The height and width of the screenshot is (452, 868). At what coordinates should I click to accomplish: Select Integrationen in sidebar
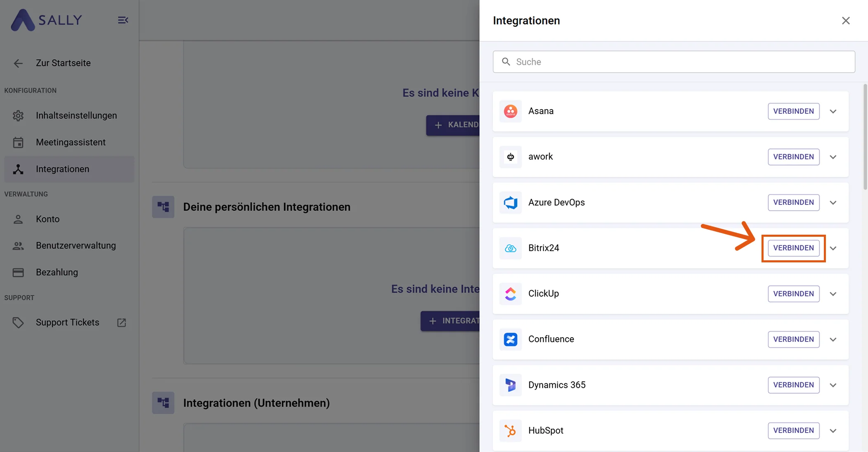[69, 169]
